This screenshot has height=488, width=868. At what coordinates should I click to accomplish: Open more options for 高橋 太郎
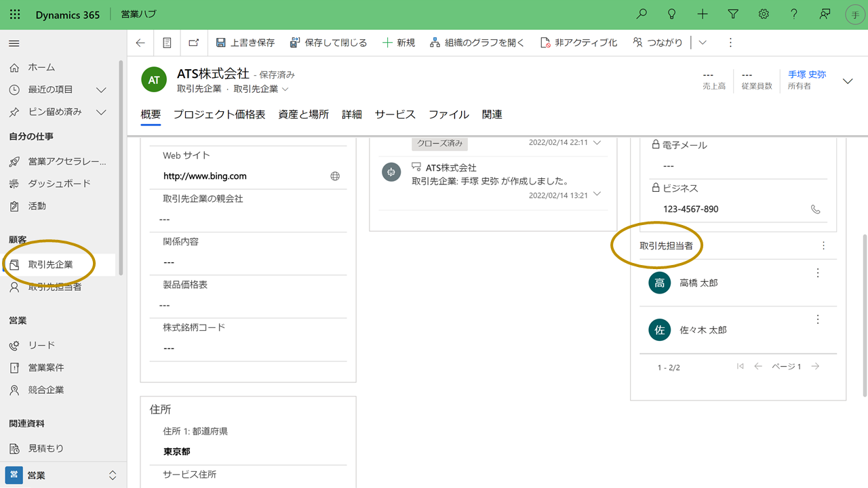click(x=818, y=272)
